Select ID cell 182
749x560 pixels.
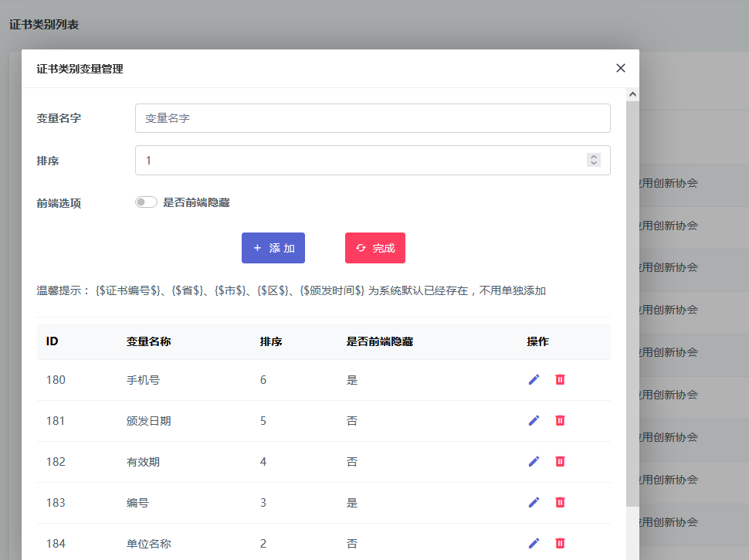click(56, 462)
